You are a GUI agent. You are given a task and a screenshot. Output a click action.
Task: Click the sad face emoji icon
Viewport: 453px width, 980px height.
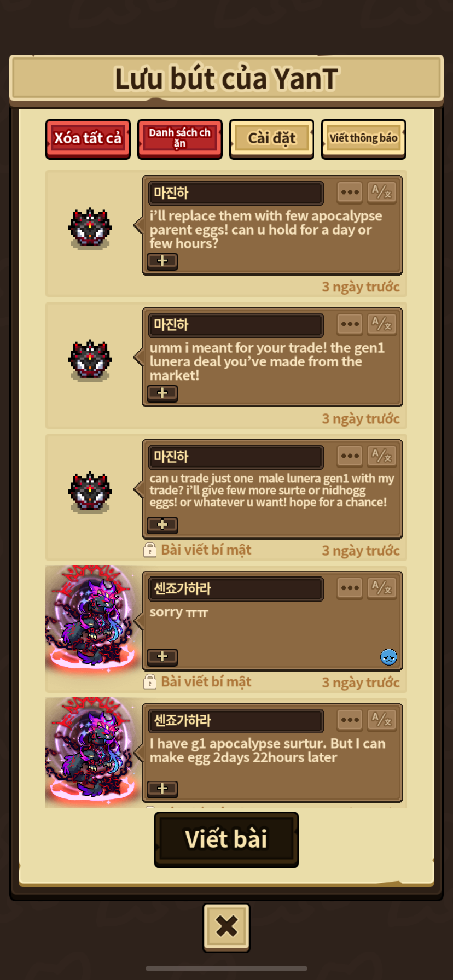click(388, 657)
